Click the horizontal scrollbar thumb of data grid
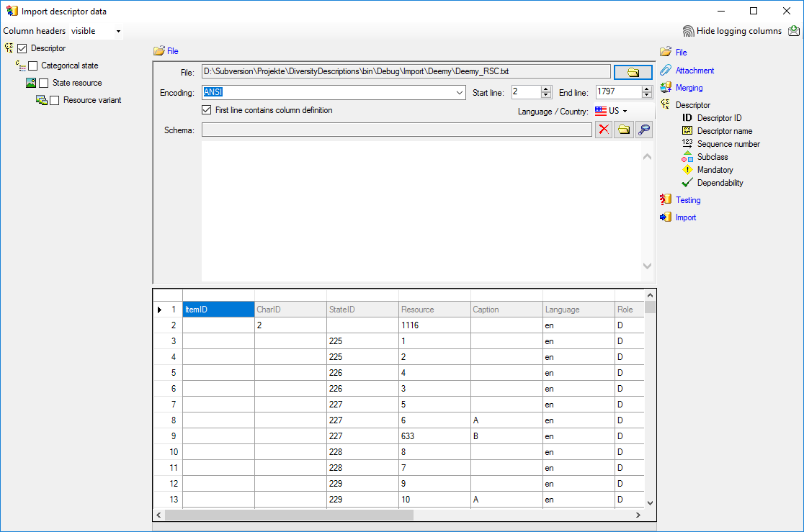Viewport: 804px width, 532px height. [289, 515]
